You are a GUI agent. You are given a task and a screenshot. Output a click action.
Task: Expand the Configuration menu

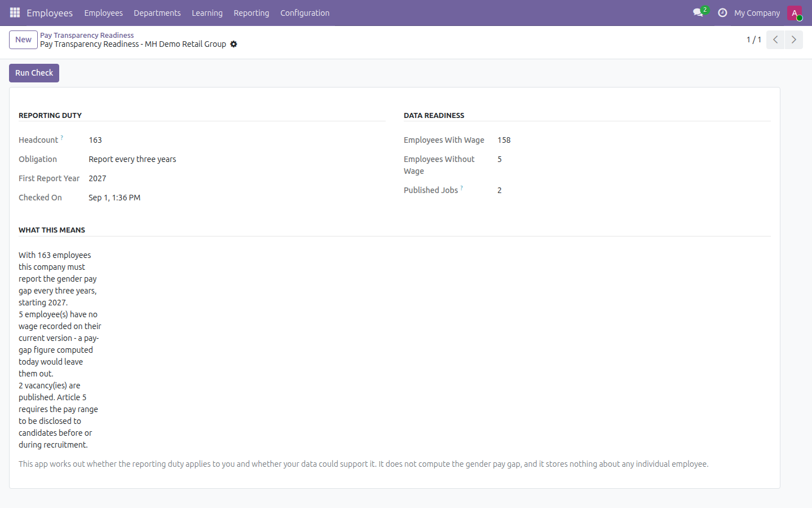pos(304,13)
